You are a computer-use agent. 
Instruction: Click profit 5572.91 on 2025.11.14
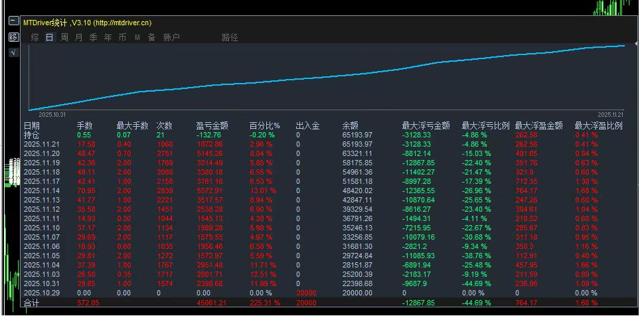click(x=209, y=191)
